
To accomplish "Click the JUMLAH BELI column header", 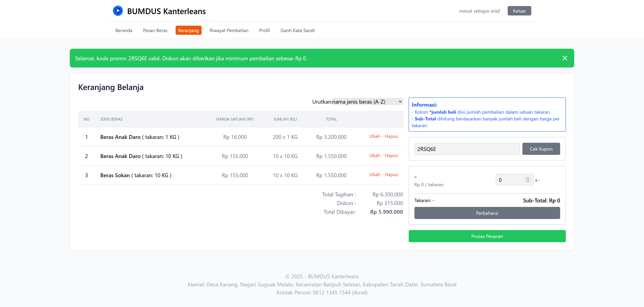I will click(x=285, y=119).
